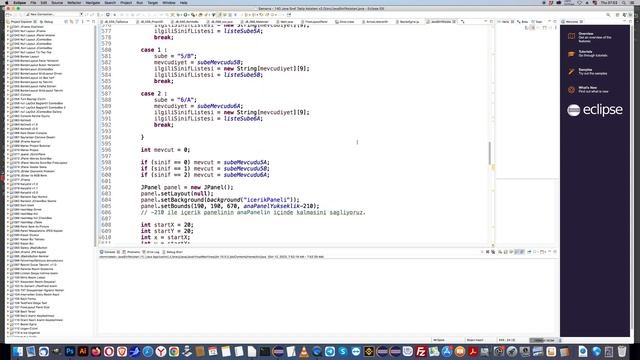Toggle Scroll Lock in Console toolbar
Viewport: 640px width, 360px height.
[x=505, y=252]
